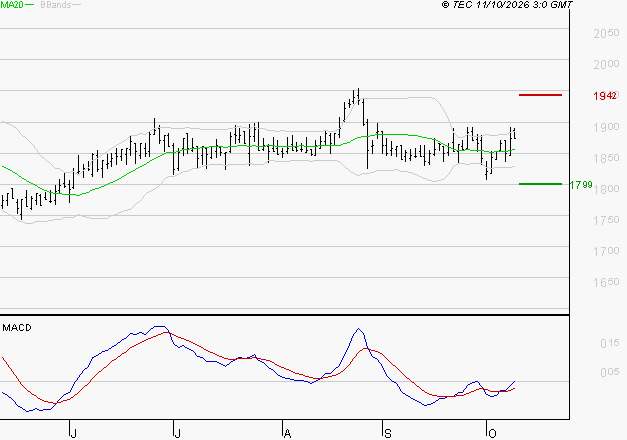Click the 1700 price axis label
This screenshot has width=627, height=440.
tap(606, 251)
